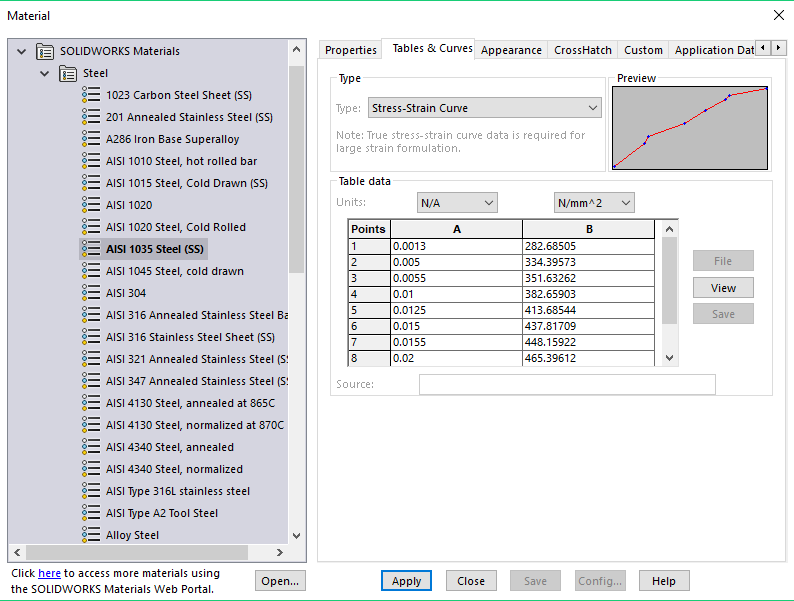Open the Stress-Strain Curve type dropdown
This screenshot has height=601, width=794.
485,108
